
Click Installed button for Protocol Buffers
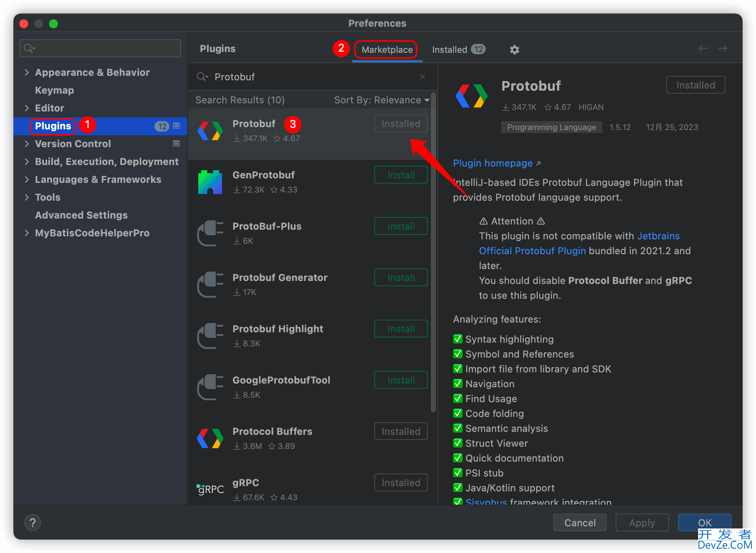coord(401,431)
